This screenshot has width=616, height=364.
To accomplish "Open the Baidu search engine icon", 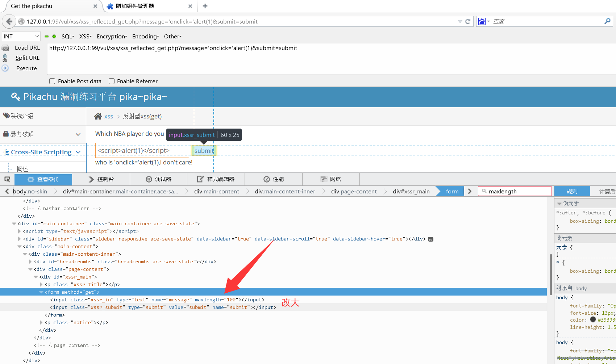I will click(482, 21).
